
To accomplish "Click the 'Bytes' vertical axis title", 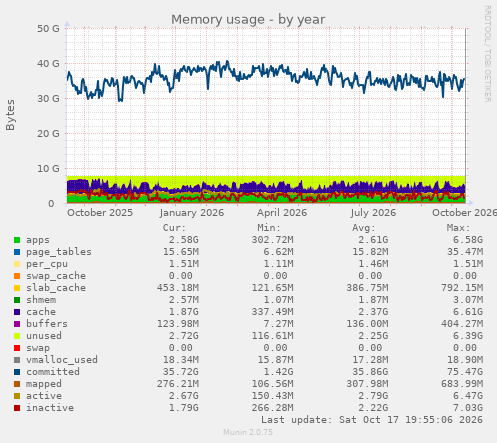I will pyautogui.click(x=10, y=115).
